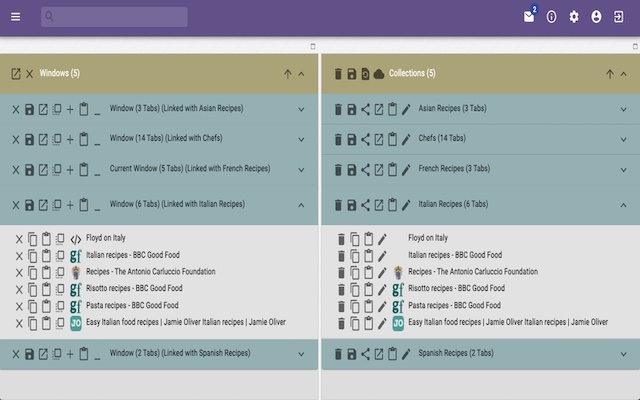Paste into Current Window (5 Tabs) row
This screenshot has width=640, height=400.
tap(84, 169)
